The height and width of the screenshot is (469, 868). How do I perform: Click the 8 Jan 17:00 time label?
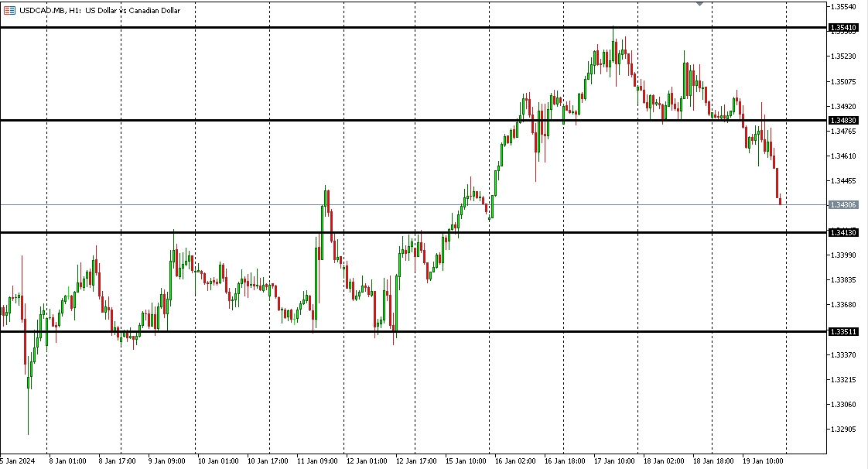[118, 460]
